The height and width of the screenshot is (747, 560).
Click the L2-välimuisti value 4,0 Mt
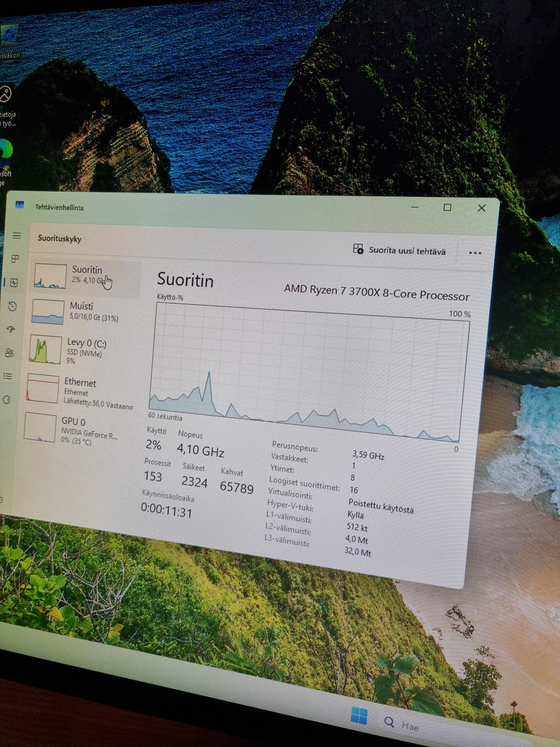[356, 539]
